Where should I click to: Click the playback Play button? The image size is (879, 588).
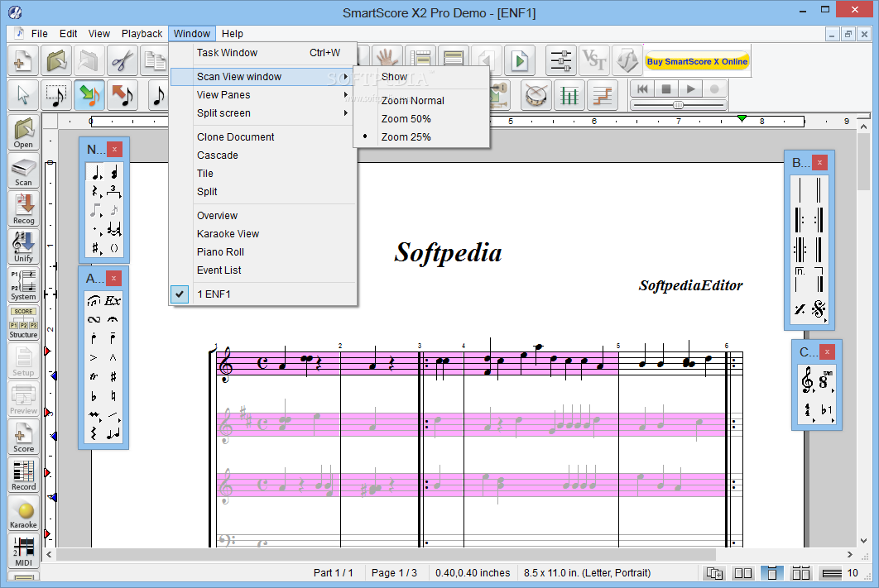click(x=690, y=89)
